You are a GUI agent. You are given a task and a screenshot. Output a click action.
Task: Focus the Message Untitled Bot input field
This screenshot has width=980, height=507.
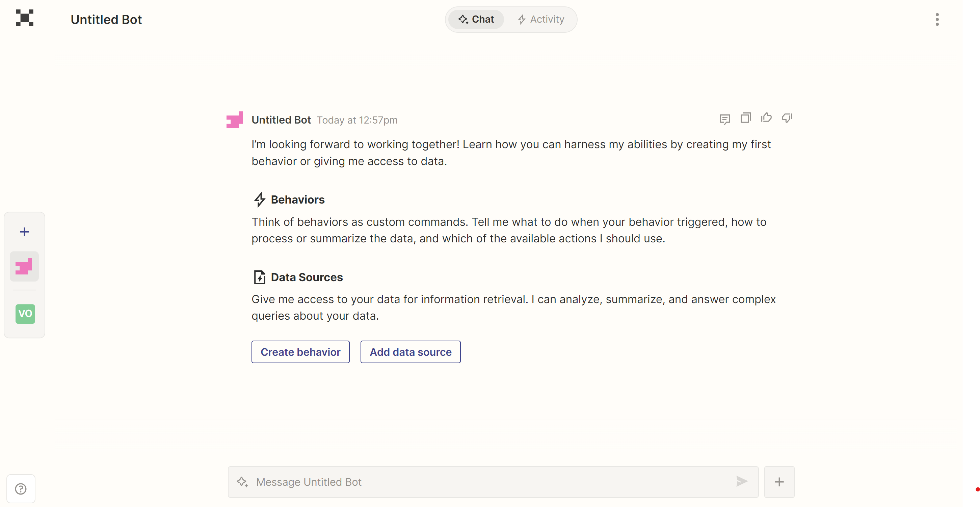click(x=491, y=482)
